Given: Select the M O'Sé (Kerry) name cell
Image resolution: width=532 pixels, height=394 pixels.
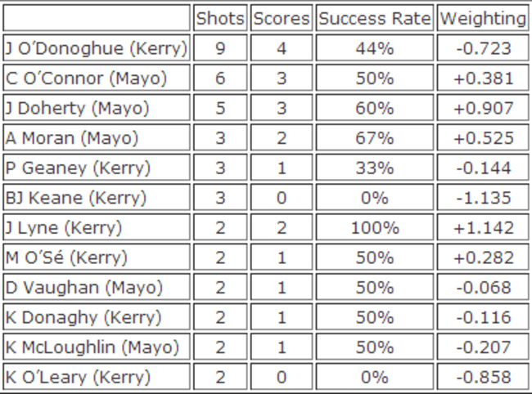Looking at the screenshot, I should pos(66,257).
